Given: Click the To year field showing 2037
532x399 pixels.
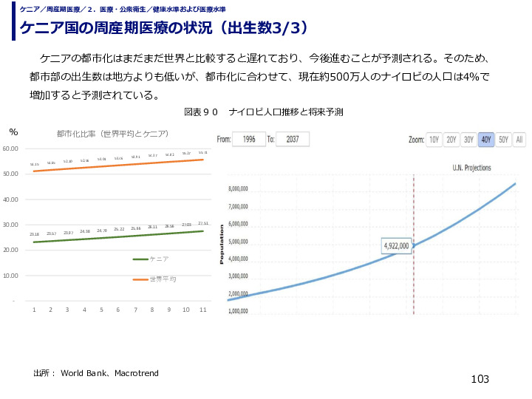Looking at the screenshot, I should click(293, 139).
